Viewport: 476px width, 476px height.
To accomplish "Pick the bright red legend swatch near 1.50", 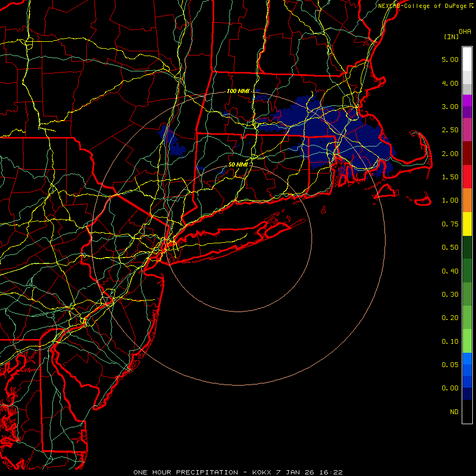I will 467,177.
